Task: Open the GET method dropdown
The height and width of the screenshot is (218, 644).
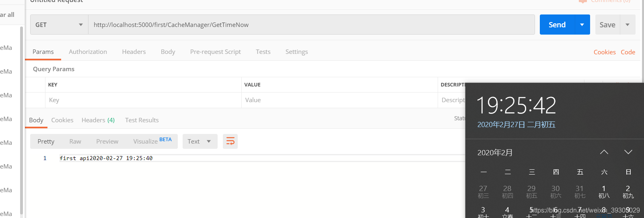Action: 59,25
